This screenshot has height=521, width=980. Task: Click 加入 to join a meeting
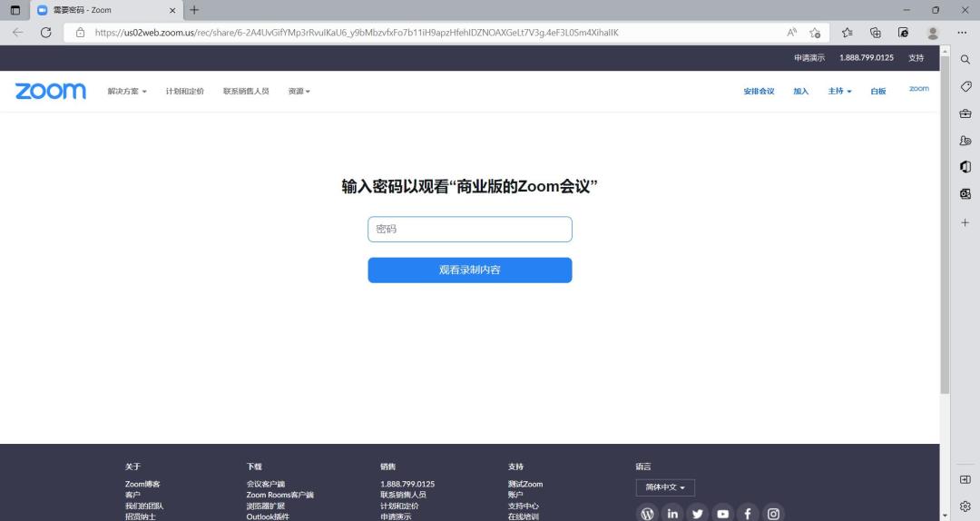tap(800, 92)
